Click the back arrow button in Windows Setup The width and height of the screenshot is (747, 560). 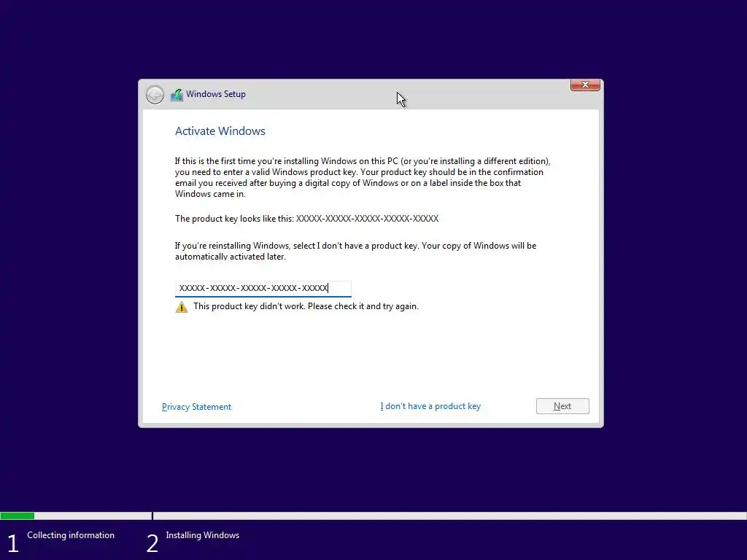click(x=155, y=95)
